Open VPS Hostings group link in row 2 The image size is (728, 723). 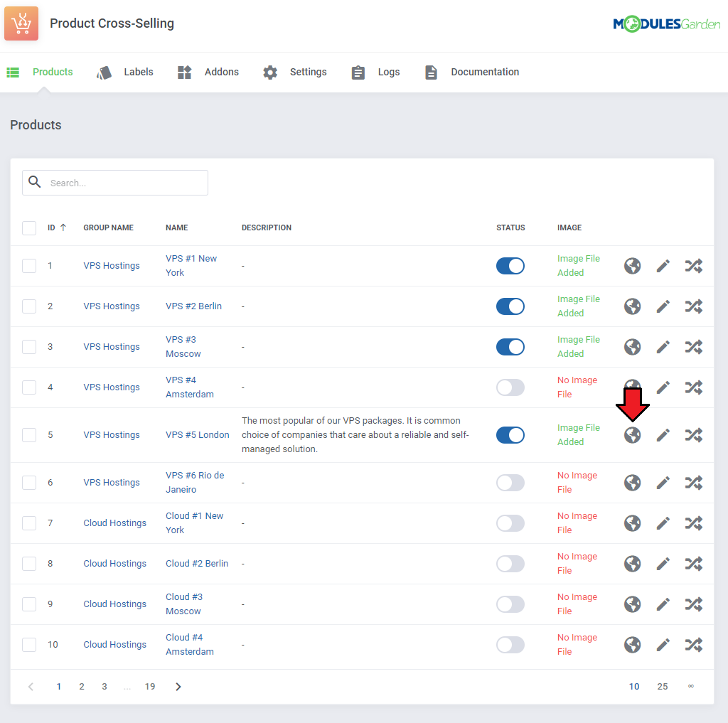(112, 306)
